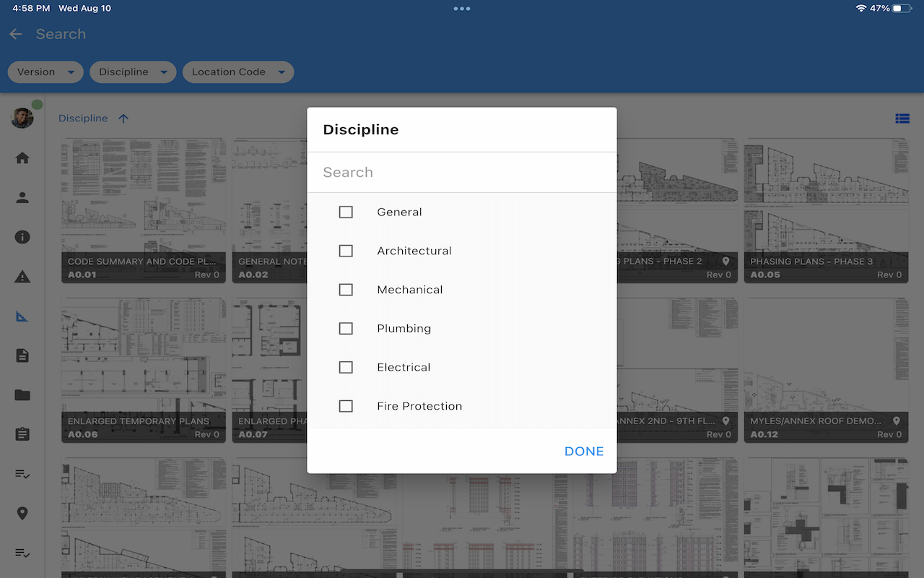Open the folder sidebar icon

22,395
